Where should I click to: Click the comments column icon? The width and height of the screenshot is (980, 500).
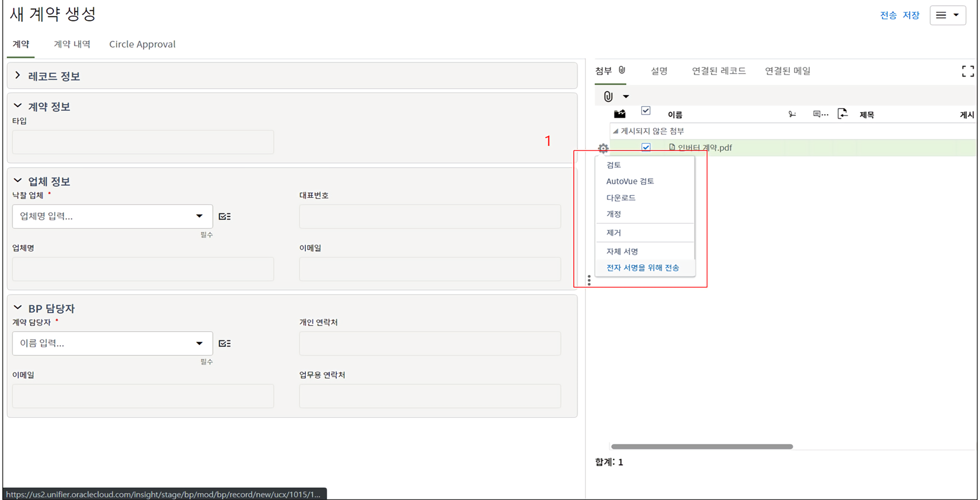coord(820,114)
